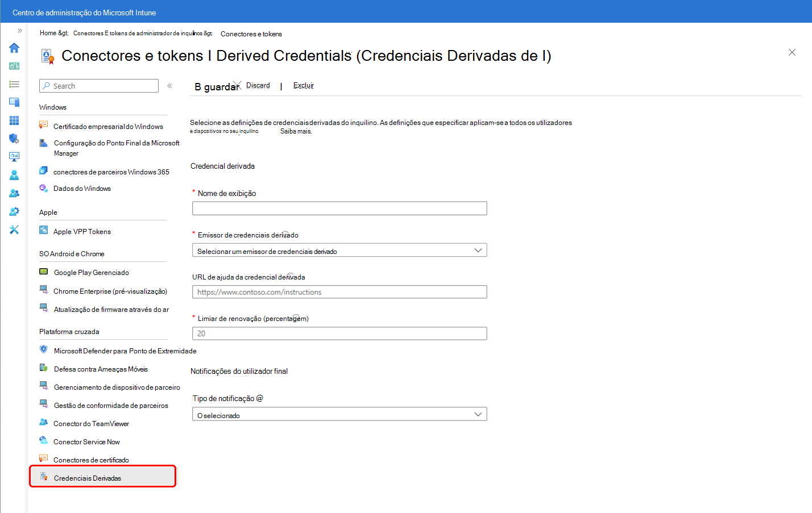Expand the left navigation rail chevrons
812x513 pixels.
pyautogui.click(x=19, y=31)
